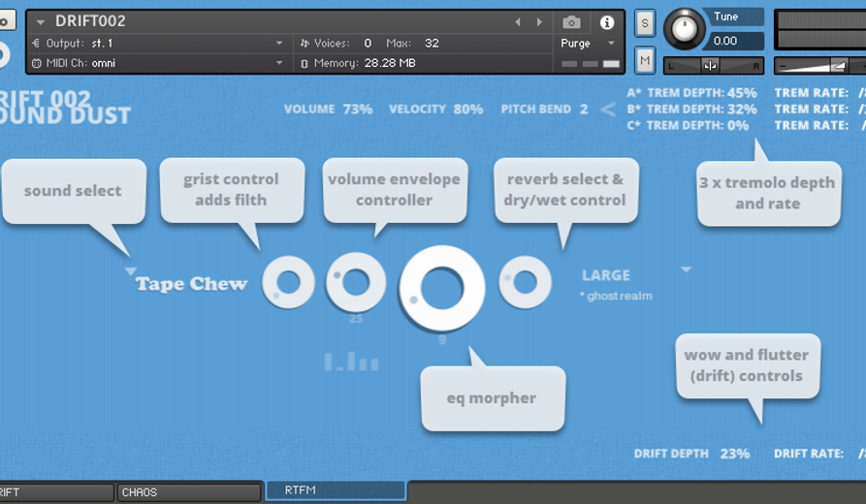Toggle the Mute (M) button

pos(644,61)
